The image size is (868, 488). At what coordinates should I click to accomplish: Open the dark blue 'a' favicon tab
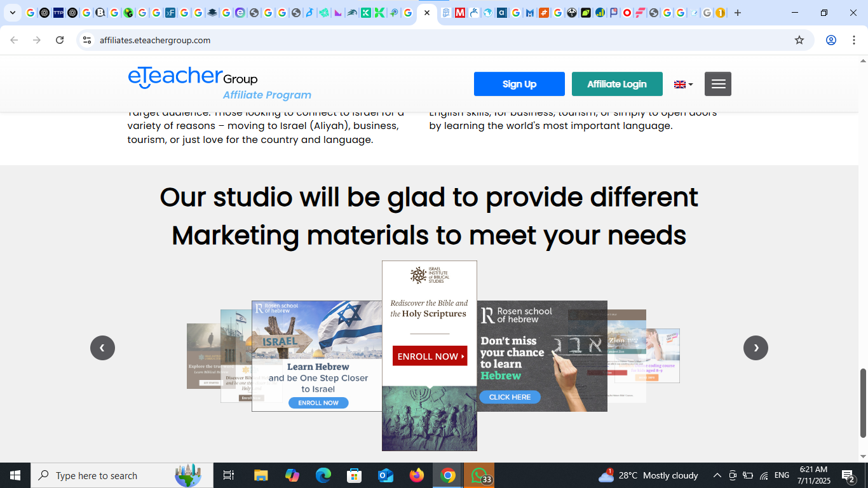[x=502, y=13]
